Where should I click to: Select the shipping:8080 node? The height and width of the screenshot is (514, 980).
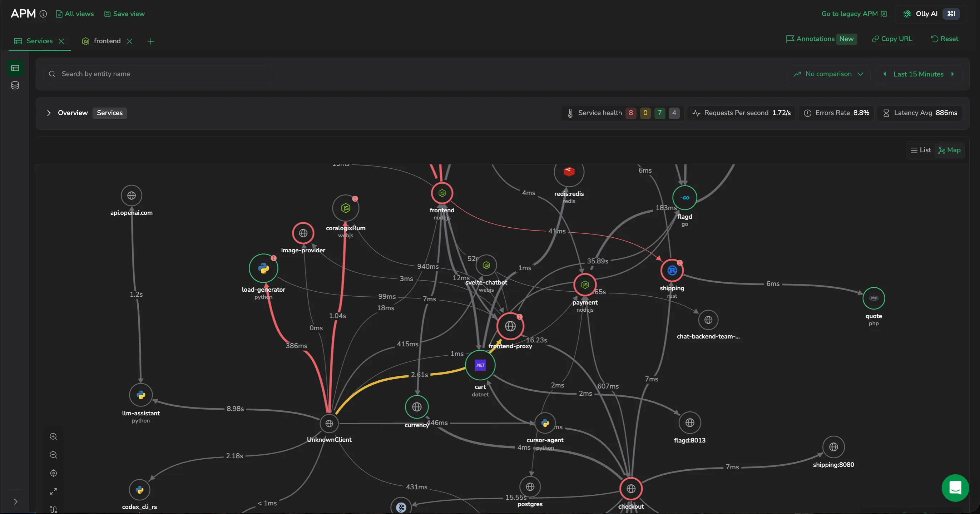833,448
